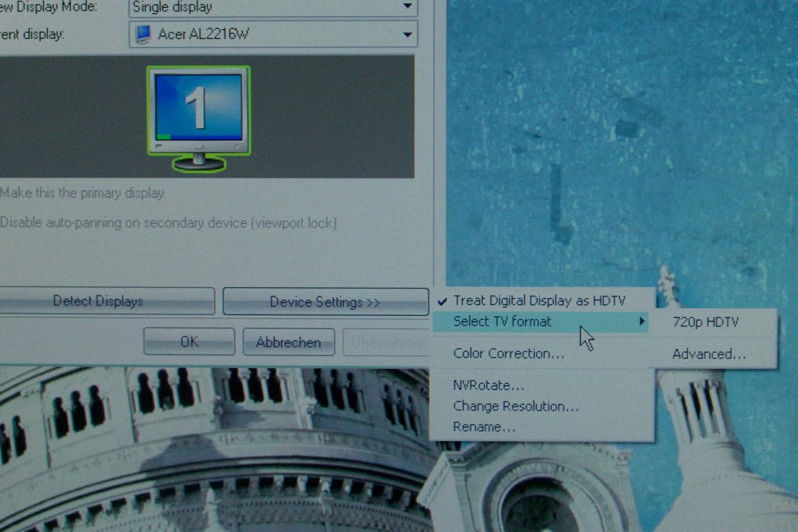The height and width of the screenshot is (532, 798).
Task: Cancel with the Abbrechen button
Action: point(288,342)
